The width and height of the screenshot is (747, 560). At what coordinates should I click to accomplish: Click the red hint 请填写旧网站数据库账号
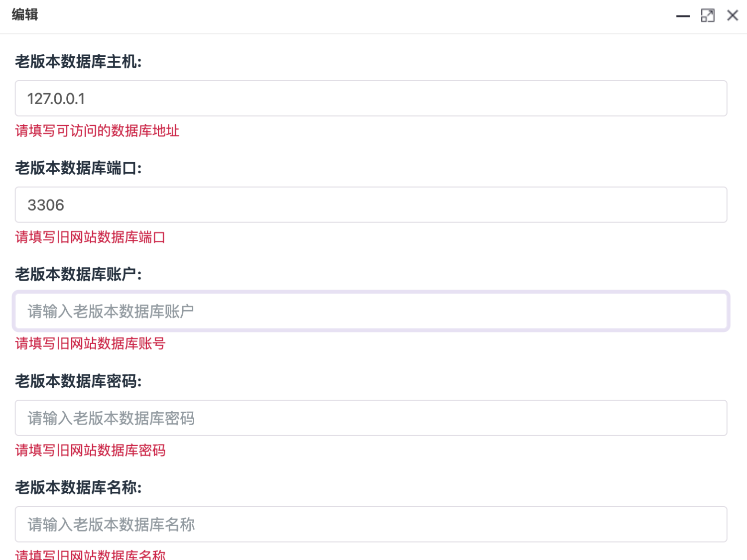[90, 343]
